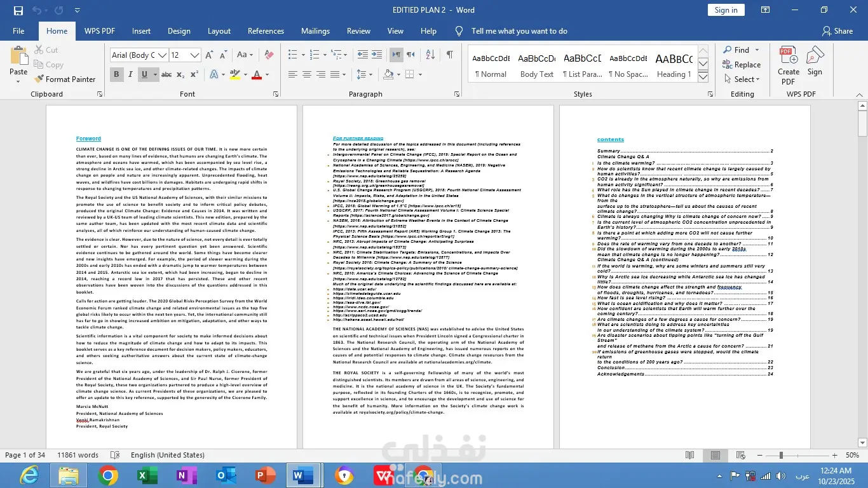Click the Create PDF icon
This screenshot has height=488, width=868.
click(788, 65)
